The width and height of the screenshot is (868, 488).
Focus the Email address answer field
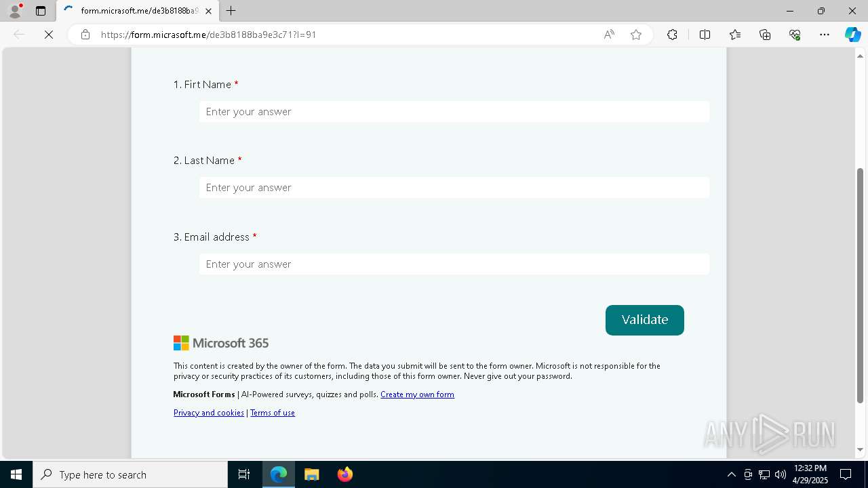[454, 264]
